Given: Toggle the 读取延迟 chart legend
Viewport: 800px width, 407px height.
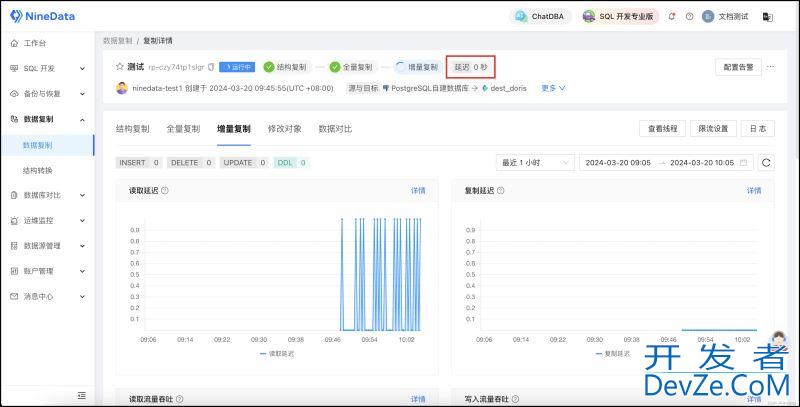Looking at the screenshot, I should [277, 353].
